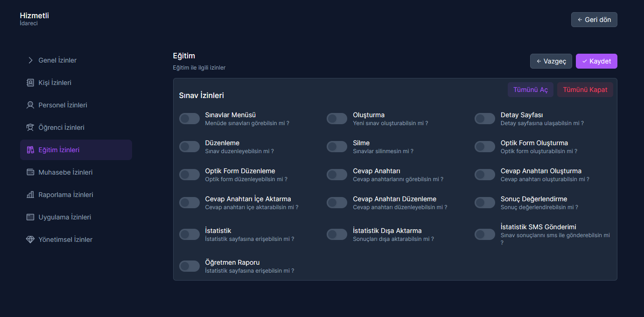This screenshot has height=317, width=644.
Task: Click the wallet icon for Muhasebe İzinleri
Action: pyautogui.click(x=30, y=172)
